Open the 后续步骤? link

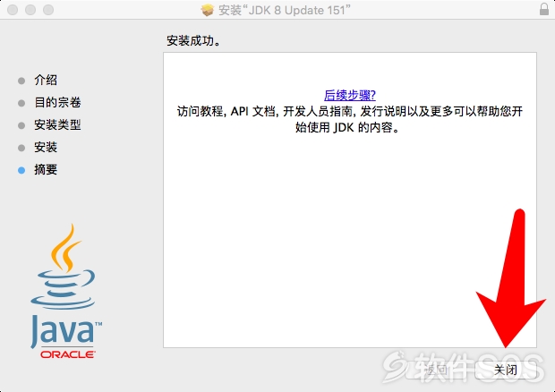point(350,95)
